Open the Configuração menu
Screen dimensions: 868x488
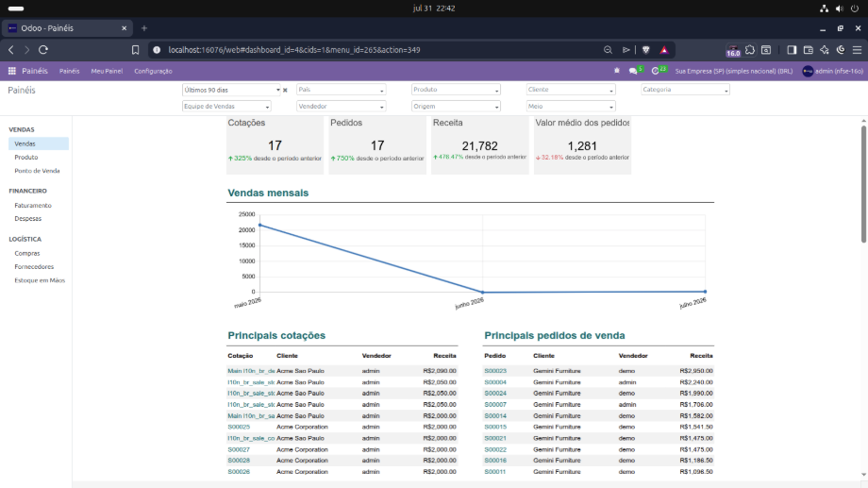point(154,71)
